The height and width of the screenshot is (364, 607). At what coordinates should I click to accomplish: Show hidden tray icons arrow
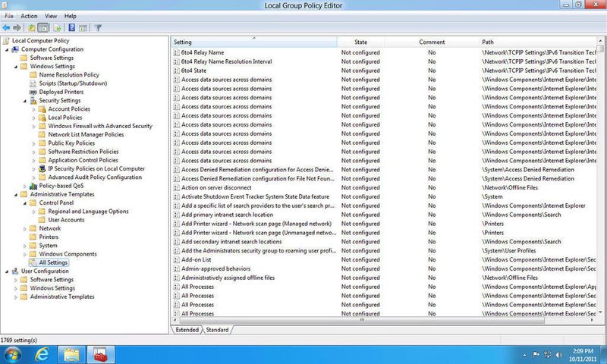[524, 355]
